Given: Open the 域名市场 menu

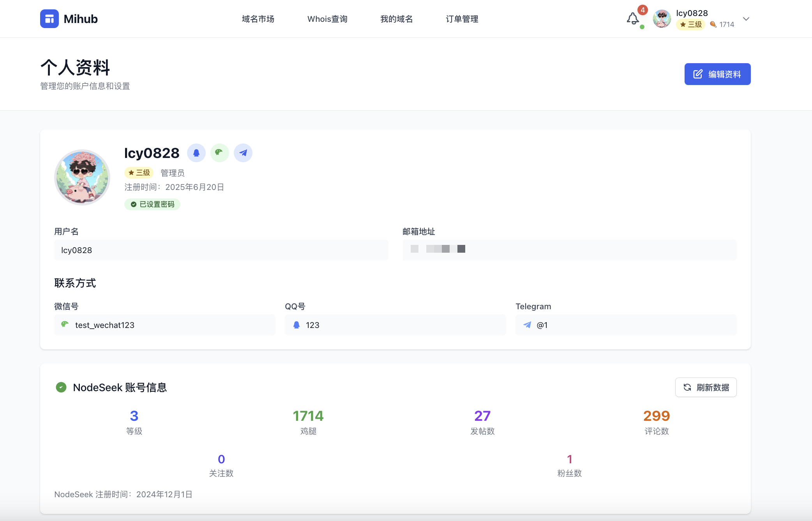Looking at the screenshot, I should coord(258,19).
